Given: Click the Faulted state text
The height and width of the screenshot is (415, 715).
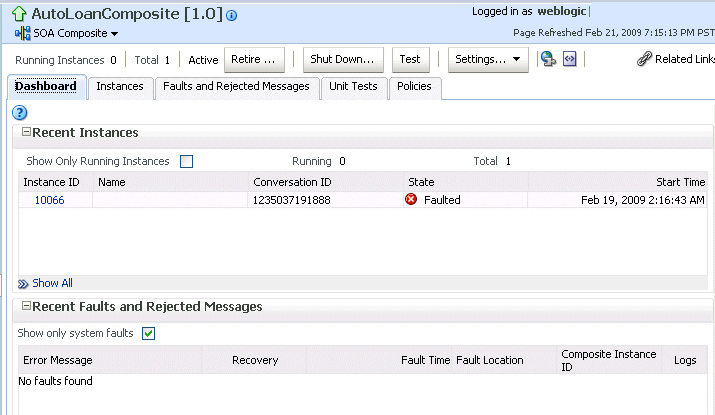Looking at the screenshot, I should tap(442, 200).
